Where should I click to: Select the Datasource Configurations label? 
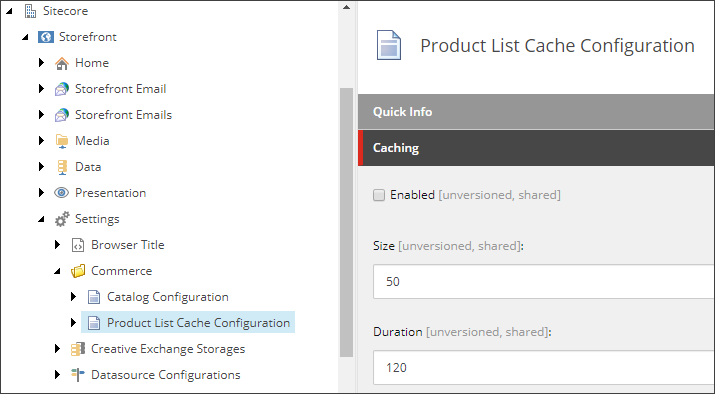(166, 375)
